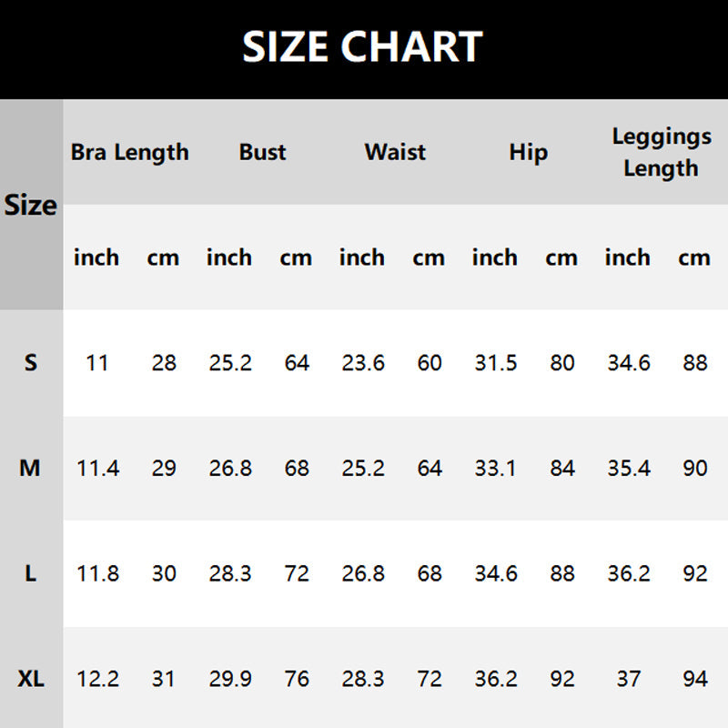The width and height of the screenshot is (728, 728).
Task: Click the Hip column header
Action: [528, 152]
